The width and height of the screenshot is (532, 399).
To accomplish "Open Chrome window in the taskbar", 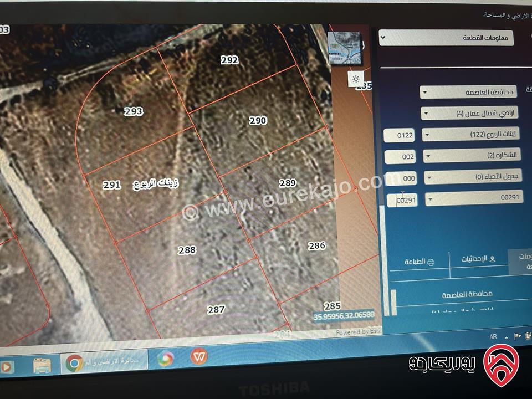I will point(104,362).
